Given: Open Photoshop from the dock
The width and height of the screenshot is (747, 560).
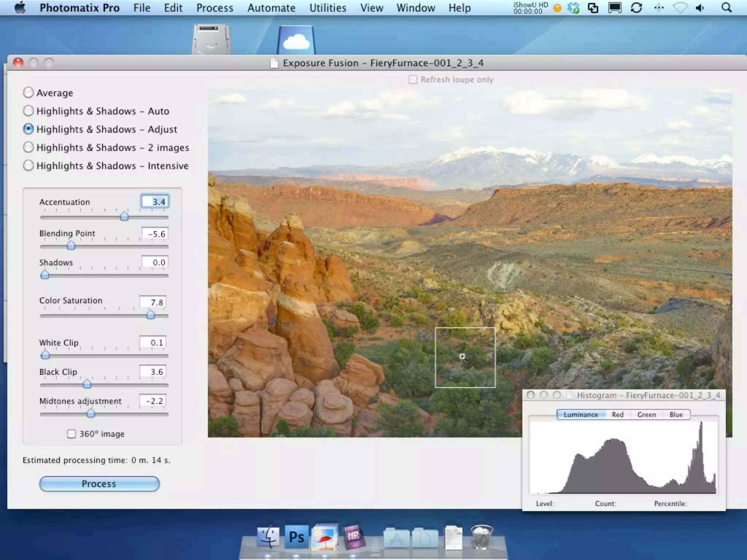Looking at the screenshot, I should [296, 537].
